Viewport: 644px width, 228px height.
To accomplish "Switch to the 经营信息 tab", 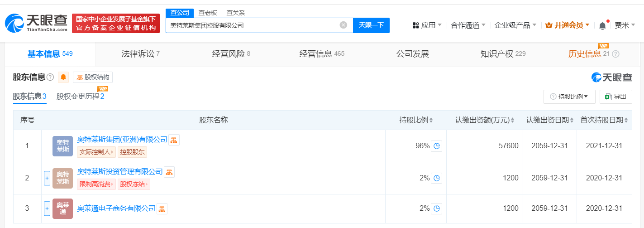I will tap(322, 54).
